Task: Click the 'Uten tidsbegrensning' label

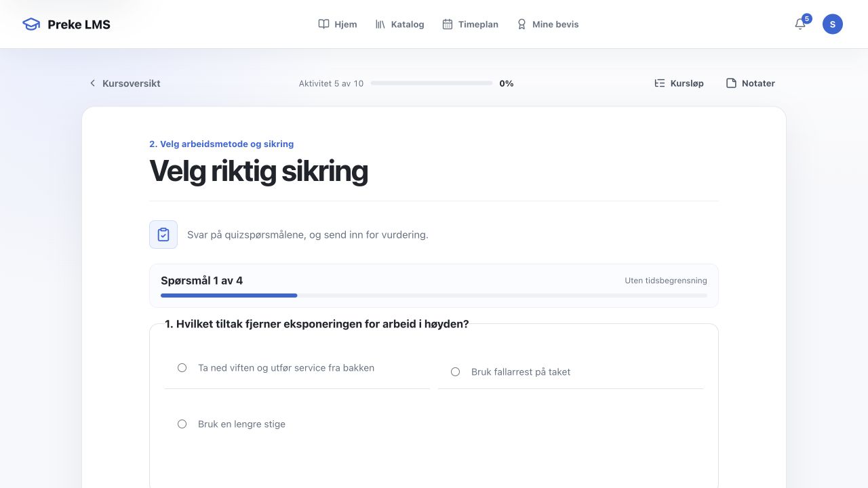Action: tap(666, 281)
